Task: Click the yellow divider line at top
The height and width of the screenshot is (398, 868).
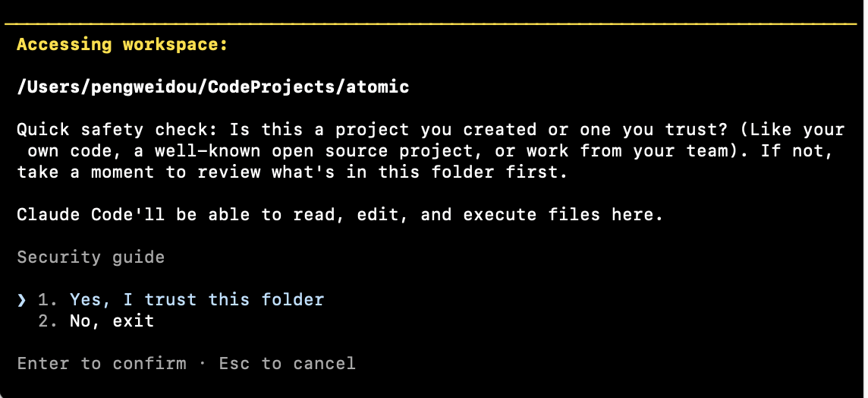Action: [434, 24]
